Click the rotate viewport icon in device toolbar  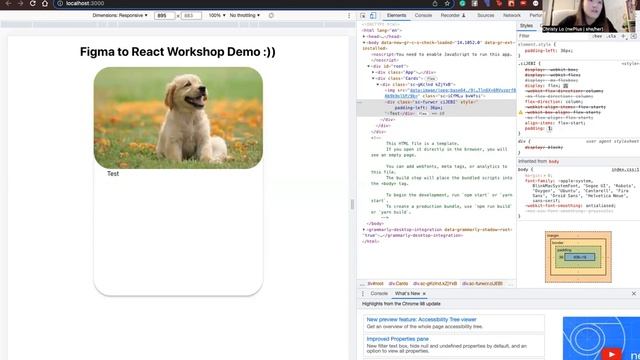click(x=271, y=16)
